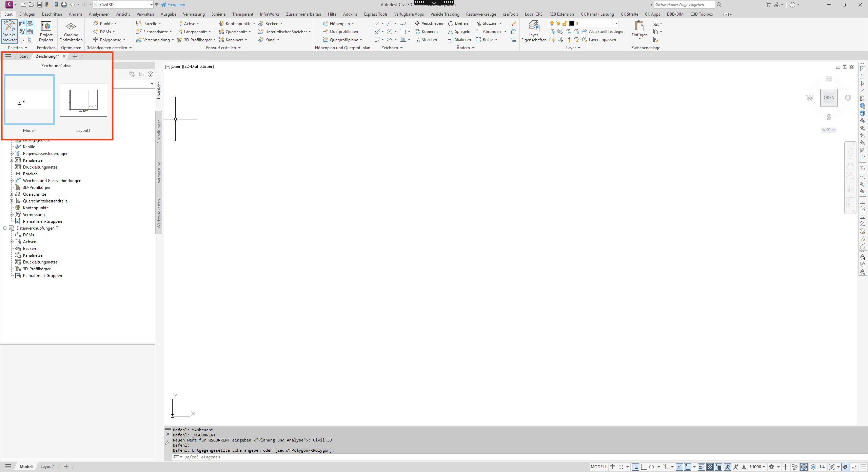Create new drawing from quick access toolbar
This screenshot has width=868, height=472.
(23, 5)
